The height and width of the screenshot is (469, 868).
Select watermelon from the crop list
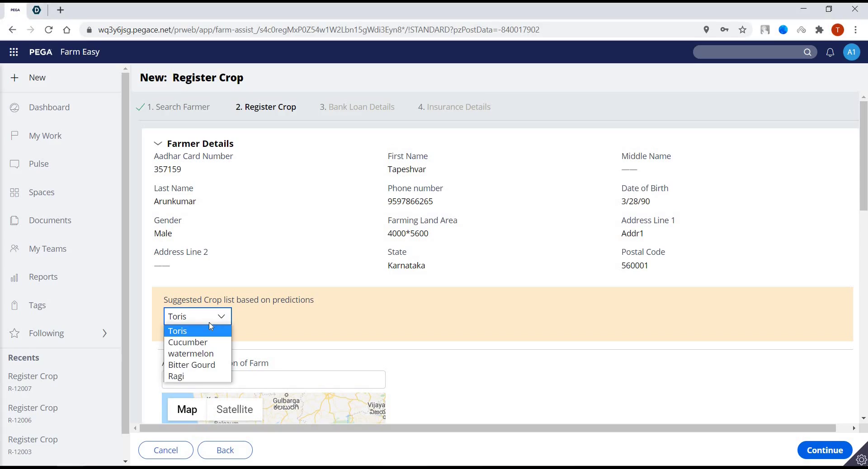(x=198, y=354)
